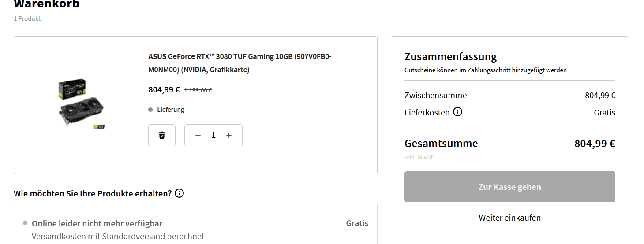Click the Gutscheine voucher hint text
This screenshot has height=244, width=644.
[x=485, y=70]
